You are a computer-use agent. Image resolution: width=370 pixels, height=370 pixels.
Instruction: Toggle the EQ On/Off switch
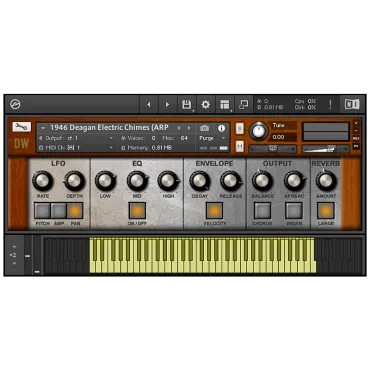click(137, 211)
